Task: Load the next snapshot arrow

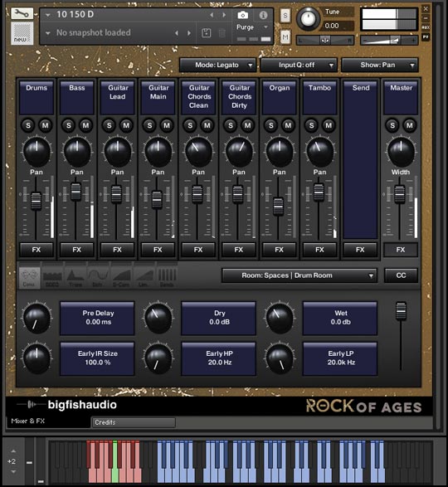Action: click(189, 33)
